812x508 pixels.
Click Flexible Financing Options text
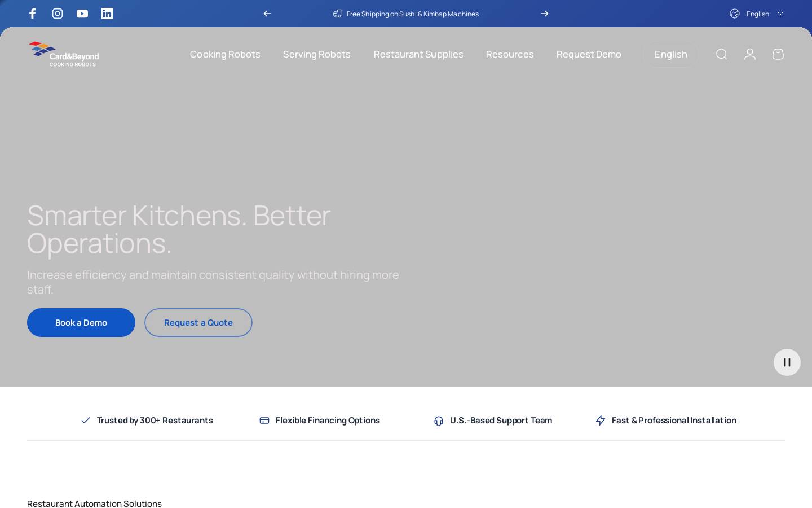(328, 421)
